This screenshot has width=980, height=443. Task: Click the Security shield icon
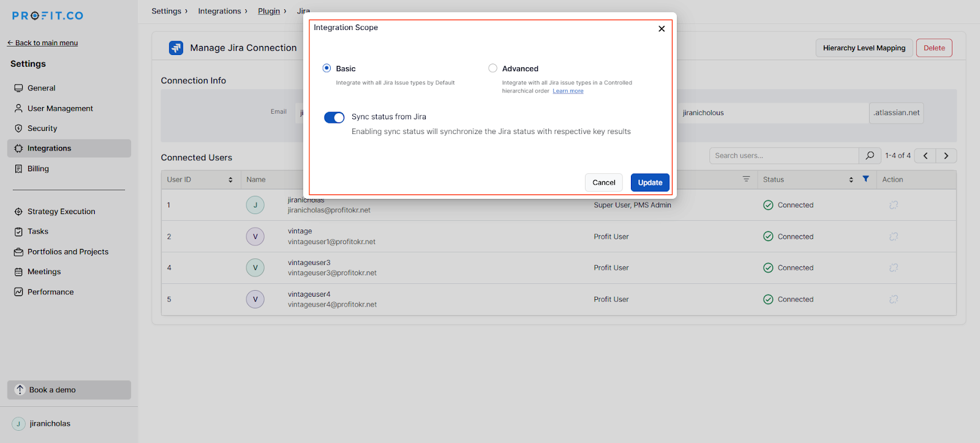(x=18, y=128)
